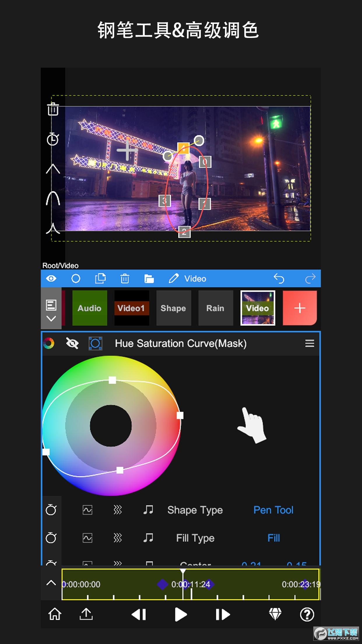Select the smooth curve point tool
This screenshot has height=644, width=362.
tap(53, 198)
